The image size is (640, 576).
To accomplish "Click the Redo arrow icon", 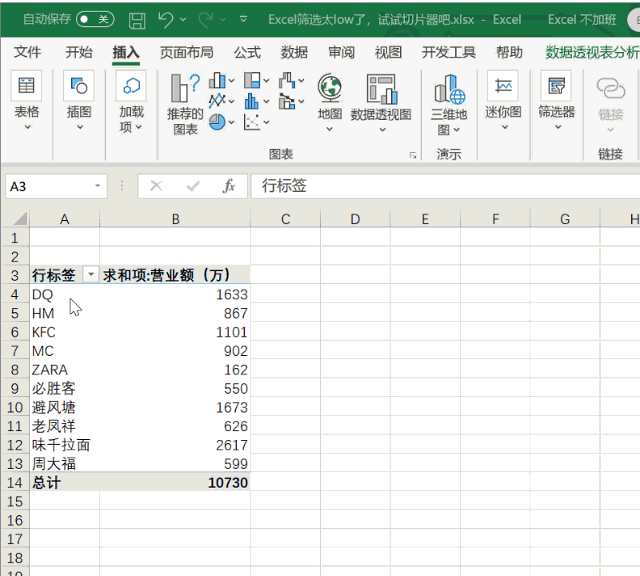I will [205, 19].
